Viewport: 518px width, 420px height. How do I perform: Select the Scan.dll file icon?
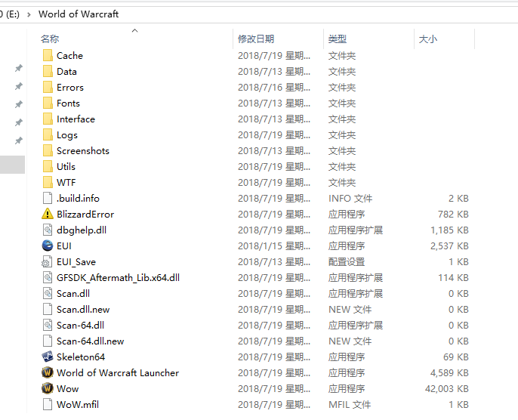(48, 293)
